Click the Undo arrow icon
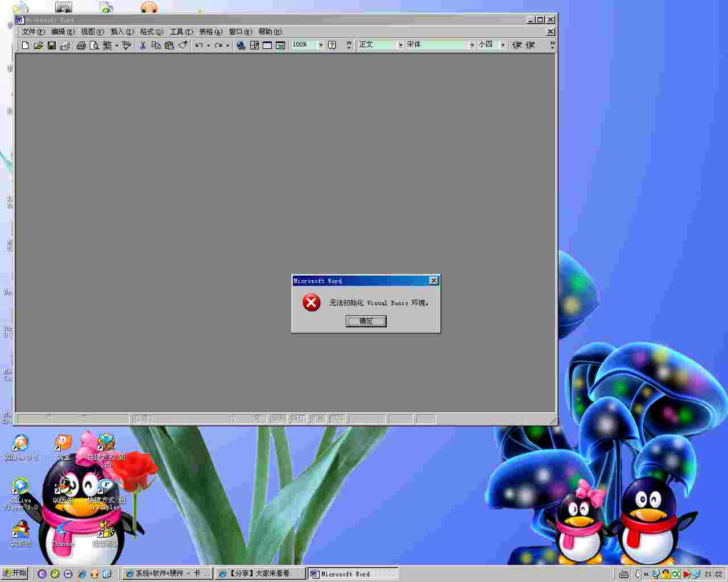The image size is (728, 582). 198,45
